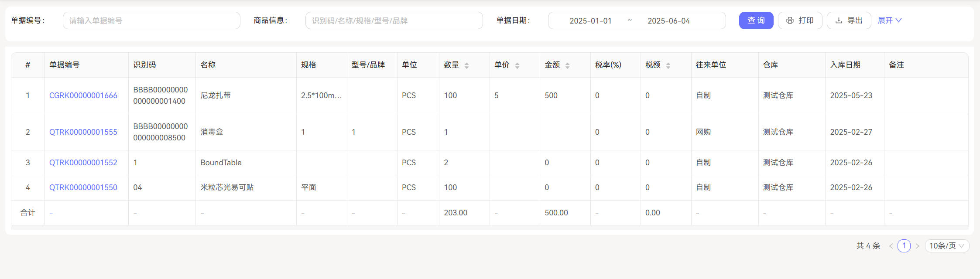This screenshot has width=980, height=279.
Task: Open the start date picker 2025-01-01
Action: coord(590,21)
